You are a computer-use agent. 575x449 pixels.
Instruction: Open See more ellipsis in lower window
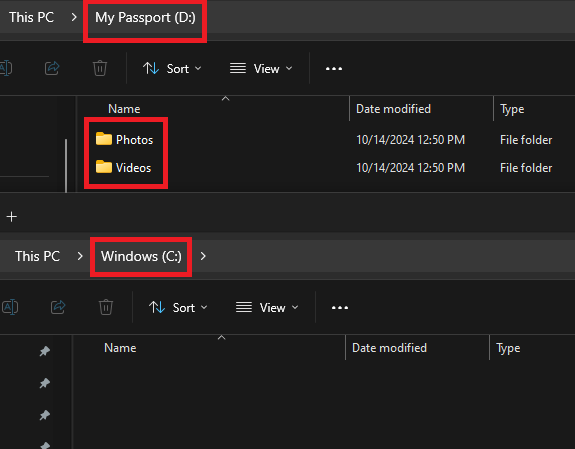click(x=340, y=307)
